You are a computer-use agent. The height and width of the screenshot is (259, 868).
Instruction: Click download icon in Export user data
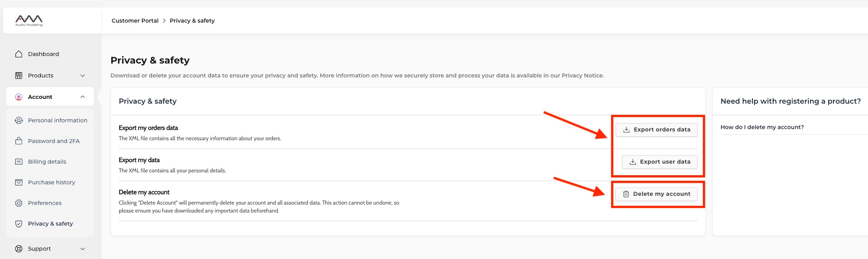(633, 162)
